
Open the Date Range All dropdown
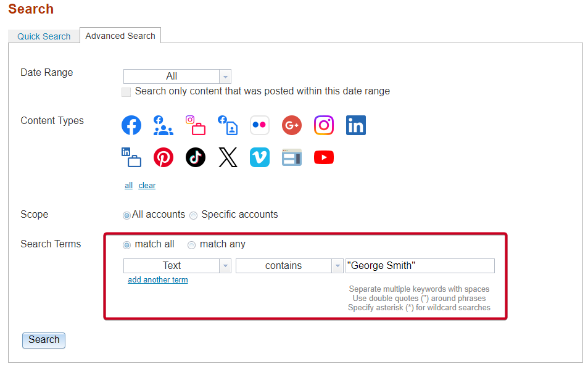(x=177, y=76)
